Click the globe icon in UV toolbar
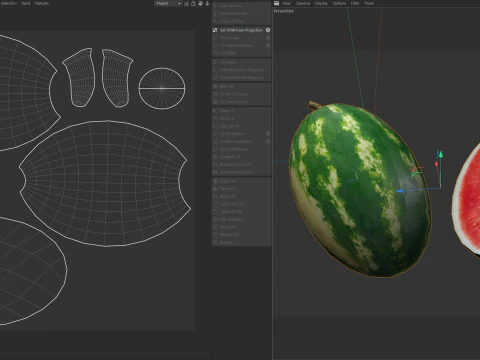 tap(200, 3)
